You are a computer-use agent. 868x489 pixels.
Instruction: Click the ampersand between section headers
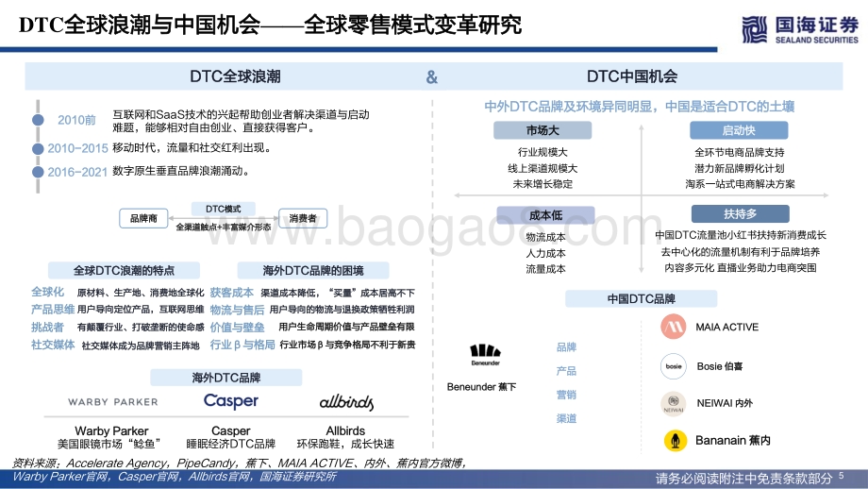[432, 77]
